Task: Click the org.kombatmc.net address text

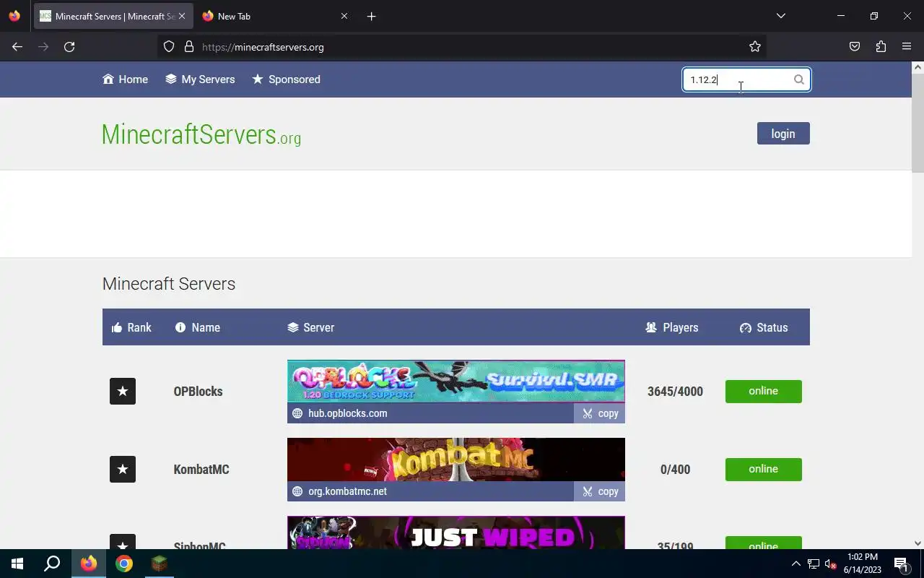Action: click(348, 491)
